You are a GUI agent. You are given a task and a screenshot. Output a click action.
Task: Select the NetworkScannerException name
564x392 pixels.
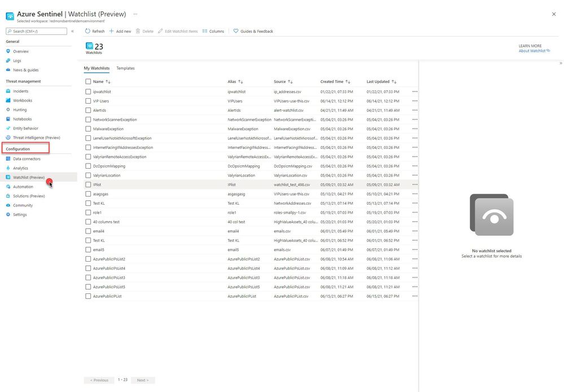click(115, 120)
